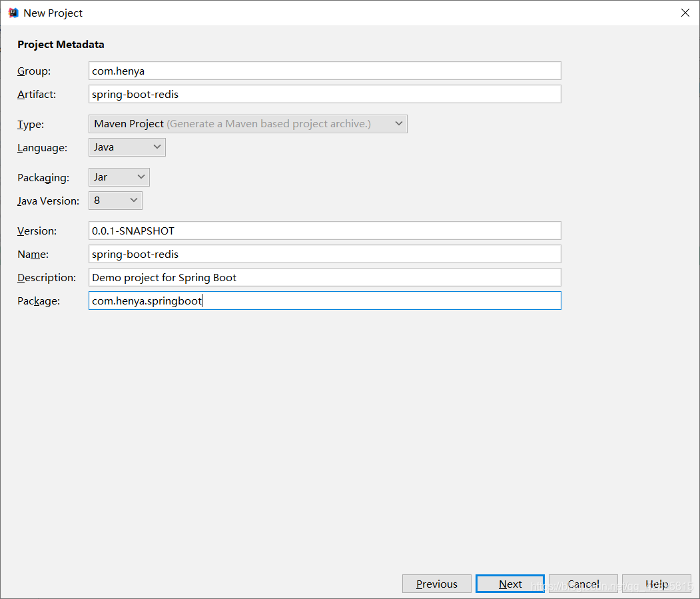This screenshot has width=700, height=599.
Task: Expand the Language dropdown set to Java
Action: (127, 147)
